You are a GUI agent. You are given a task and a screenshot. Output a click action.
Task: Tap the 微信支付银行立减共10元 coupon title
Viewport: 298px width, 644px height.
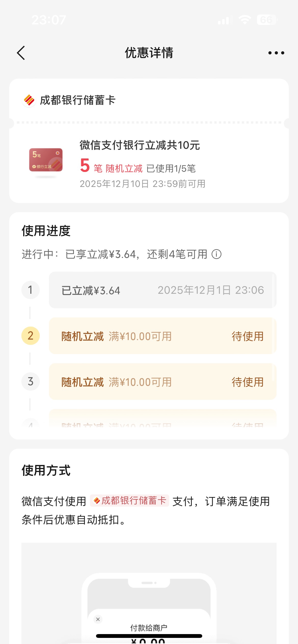pyautogui.click(x=140, y=145)
